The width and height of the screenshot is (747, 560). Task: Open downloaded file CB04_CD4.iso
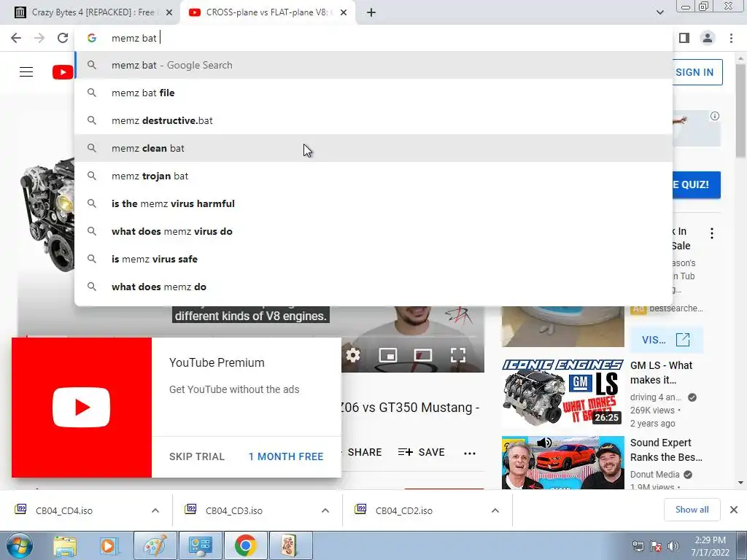tap(64, 510)
